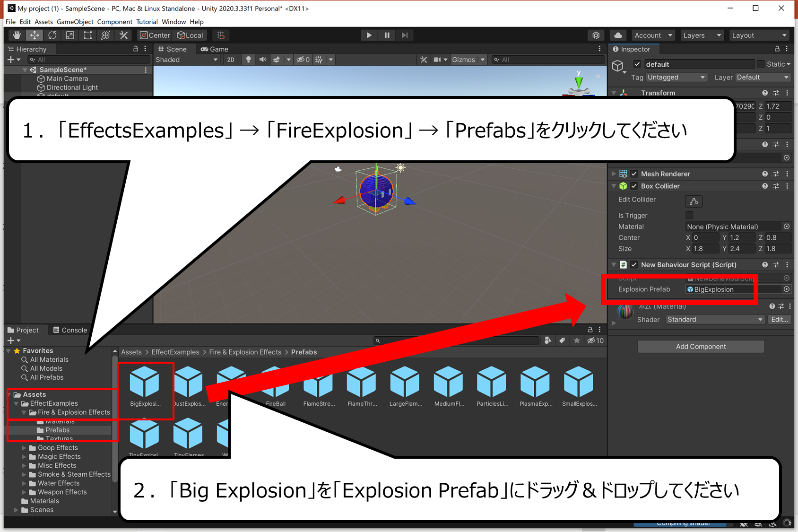Screen dimensions: 798x532
Task: Select the Rect tool
Action: (88, 35)
